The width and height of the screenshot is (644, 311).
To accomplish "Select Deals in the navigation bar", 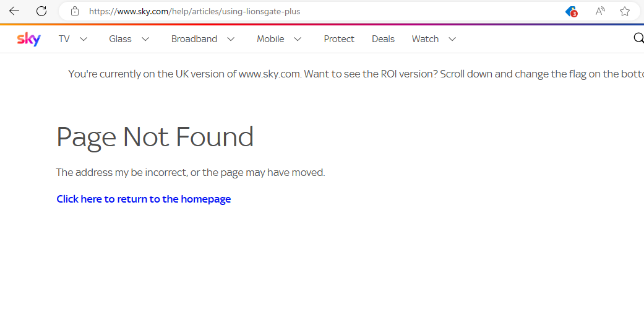I will (x=383, y=39).
